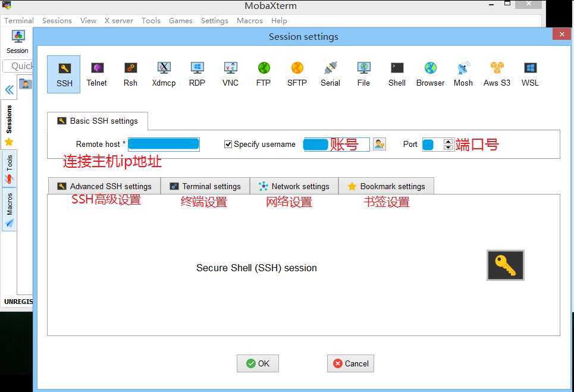Open the X server menu

(119, 20)
